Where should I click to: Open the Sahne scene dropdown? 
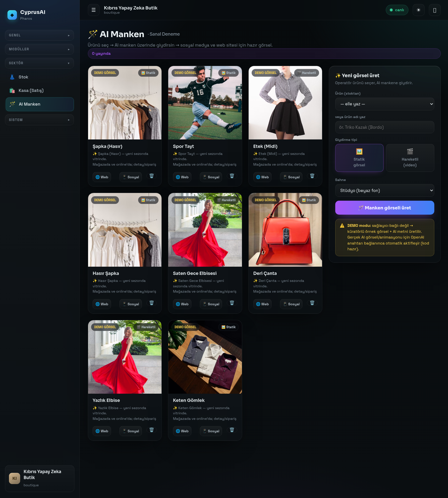(385, 190)
